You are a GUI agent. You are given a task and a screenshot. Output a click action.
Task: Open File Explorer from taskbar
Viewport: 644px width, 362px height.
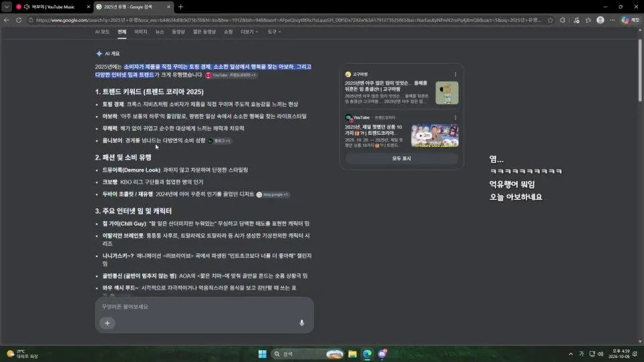(x=352, y=354)
